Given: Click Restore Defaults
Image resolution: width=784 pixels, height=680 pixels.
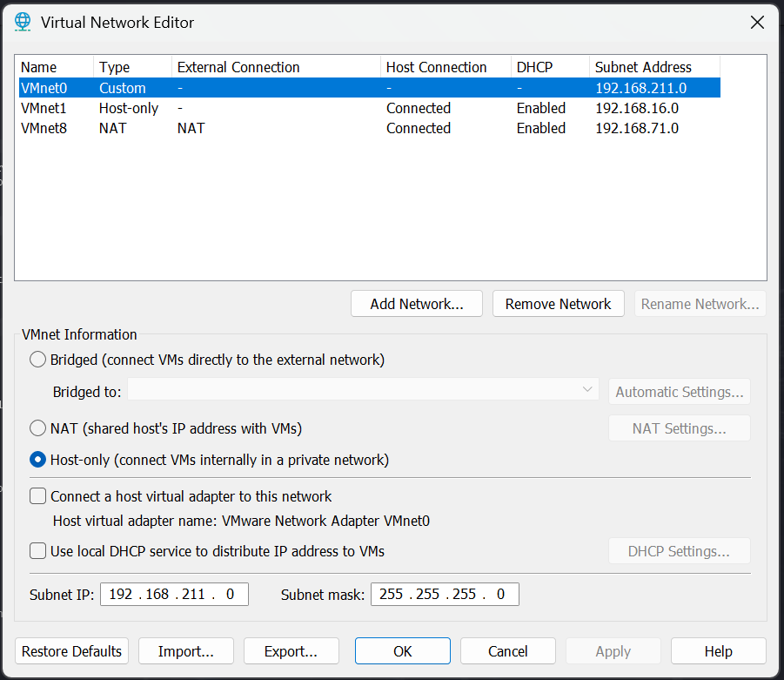Looking at the screenshot, I should [71, 651].
